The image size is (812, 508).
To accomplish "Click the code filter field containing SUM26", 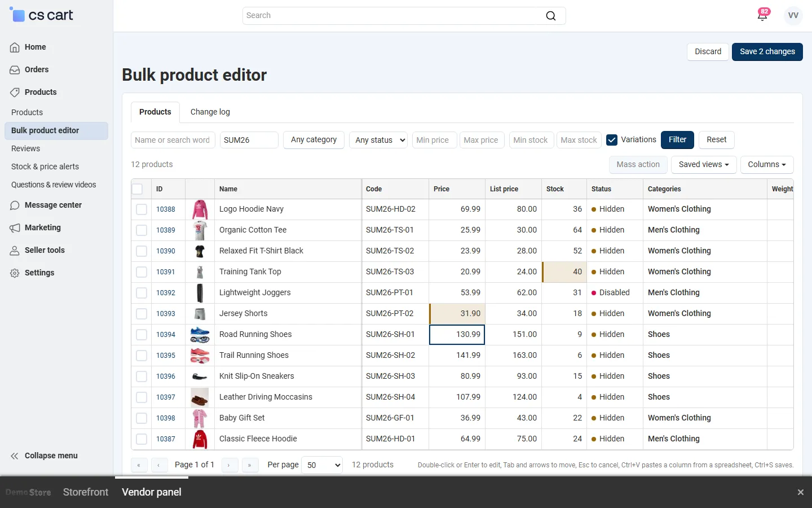I will [249, 140].
